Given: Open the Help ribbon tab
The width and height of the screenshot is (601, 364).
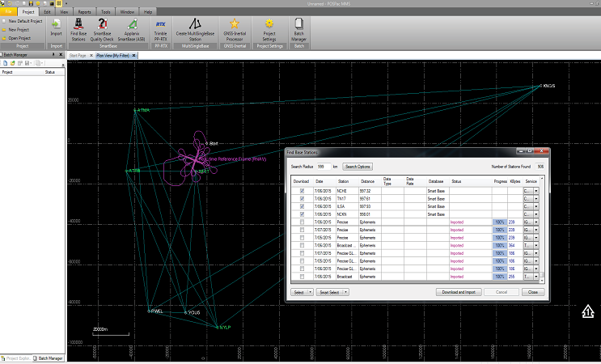Looking at the screenshot, I should coord(148,12).
